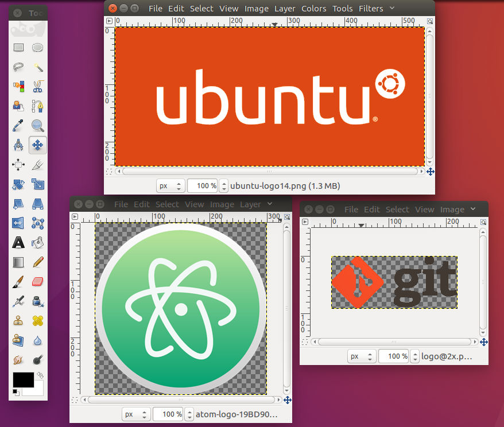Swap foreground and background colors arrow
This screenshot has height=427, width=504.
40,375
